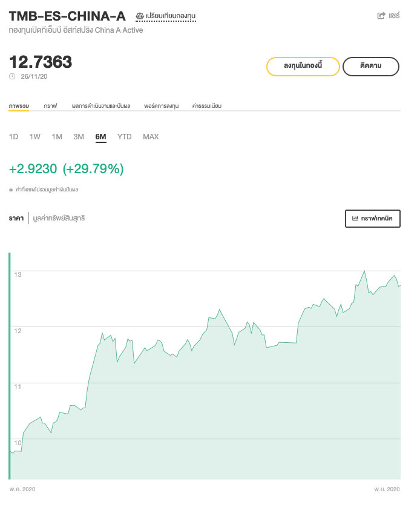Choose the 3M time range
The height and width of the screenshot is (510, 420).
pos(79,137)
